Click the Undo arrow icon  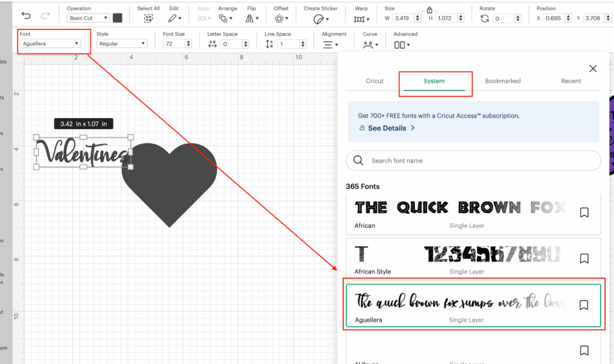(x=26, y=16)
